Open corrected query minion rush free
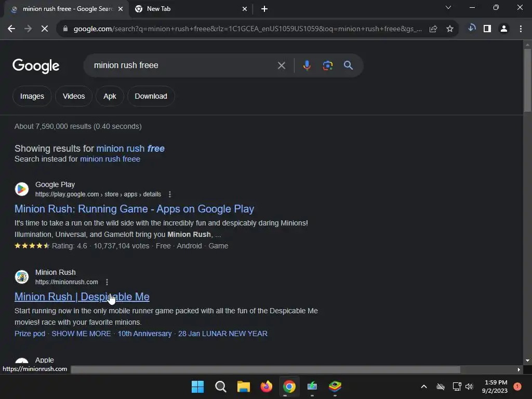 130,149
